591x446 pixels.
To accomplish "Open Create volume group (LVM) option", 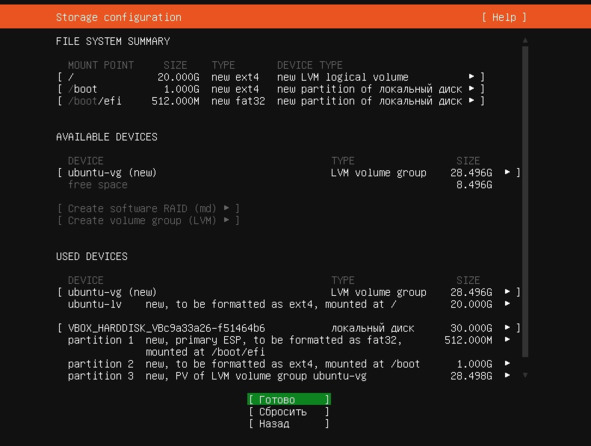I will (149, 221).
